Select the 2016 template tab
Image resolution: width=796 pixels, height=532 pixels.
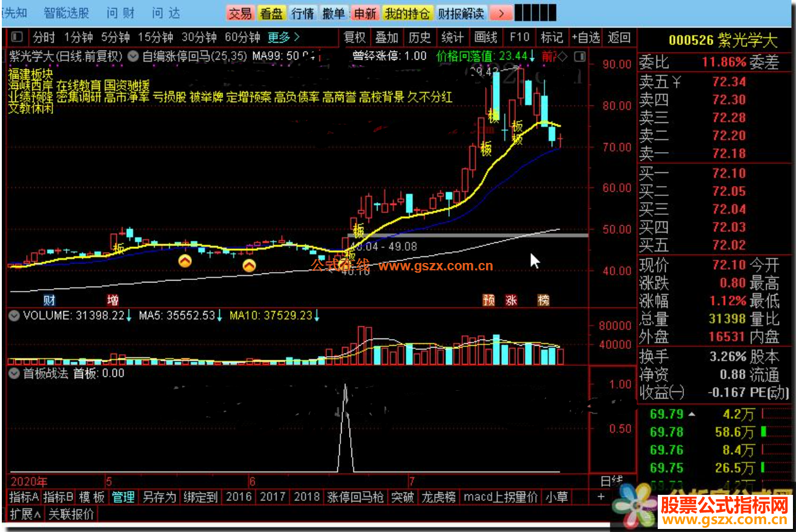click(x=239, y=497)
